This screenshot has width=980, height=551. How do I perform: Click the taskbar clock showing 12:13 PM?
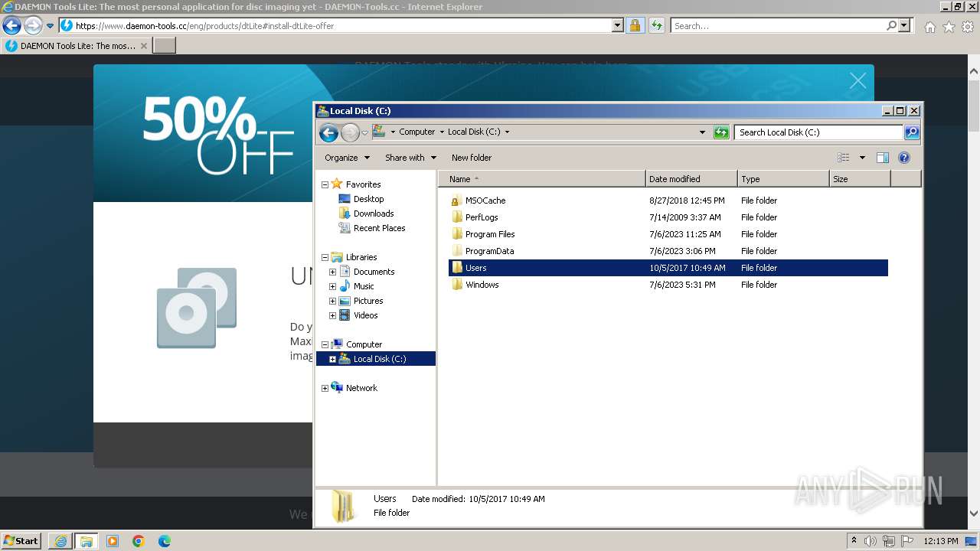coord(941,541)
